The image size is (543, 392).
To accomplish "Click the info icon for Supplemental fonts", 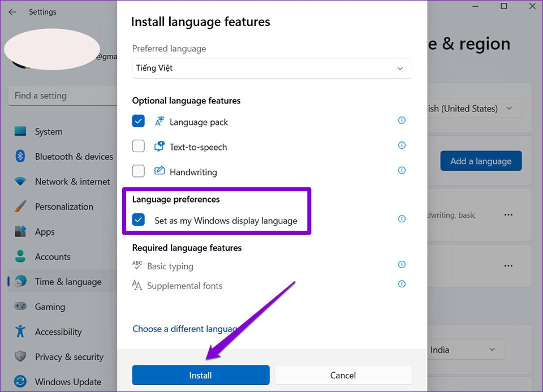I will click(402, 284).
